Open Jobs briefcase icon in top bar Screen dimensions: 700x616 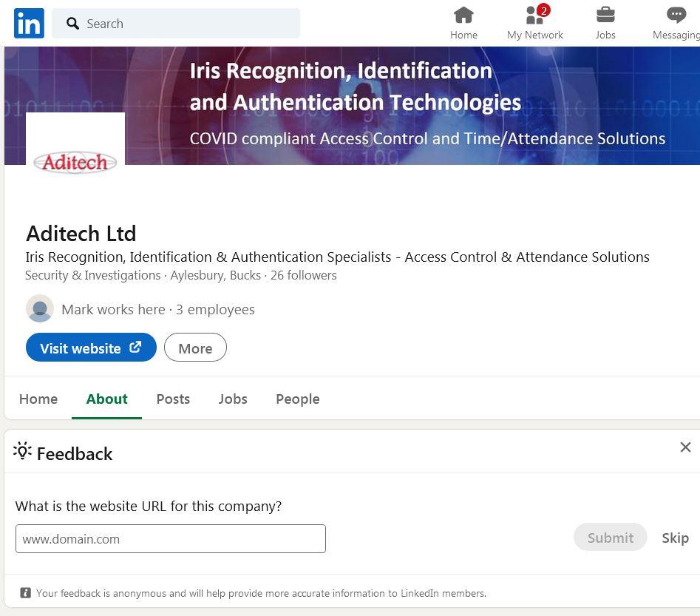click(605, 23)
